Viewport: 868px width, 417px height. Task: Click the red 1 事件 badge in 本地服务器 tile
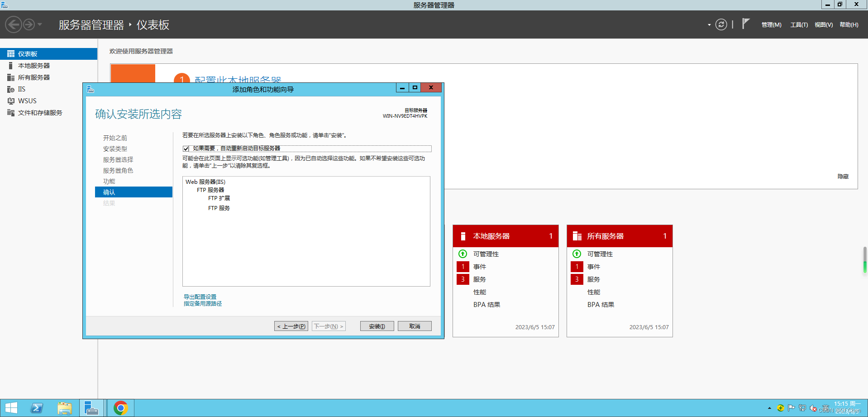point(463,267)
